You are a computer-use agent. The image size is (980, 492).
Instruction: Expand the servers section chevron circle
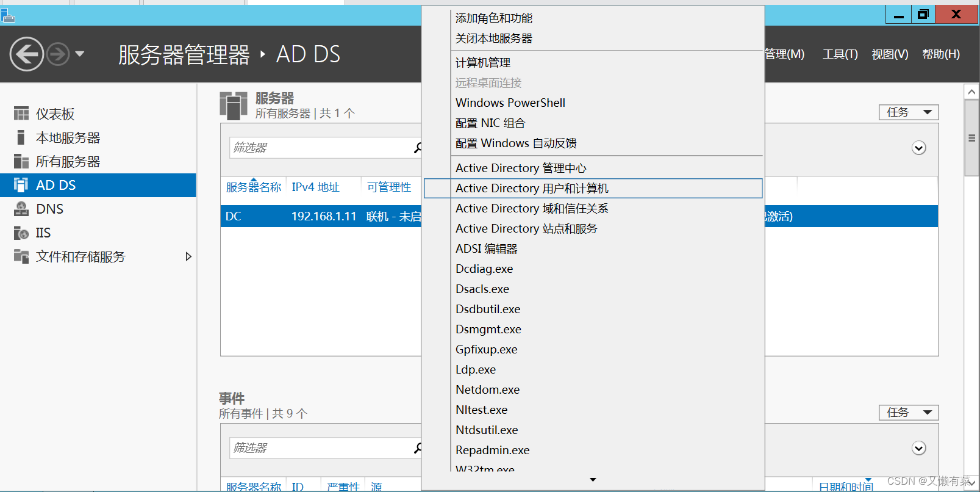coord(919,148)
